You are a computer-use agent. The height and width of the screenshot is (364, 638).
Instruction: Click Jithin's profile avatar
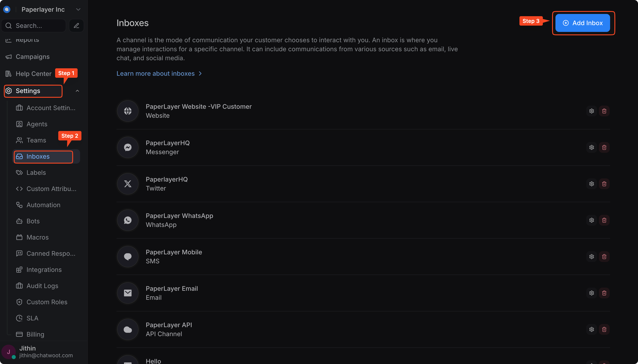[9, 352]
